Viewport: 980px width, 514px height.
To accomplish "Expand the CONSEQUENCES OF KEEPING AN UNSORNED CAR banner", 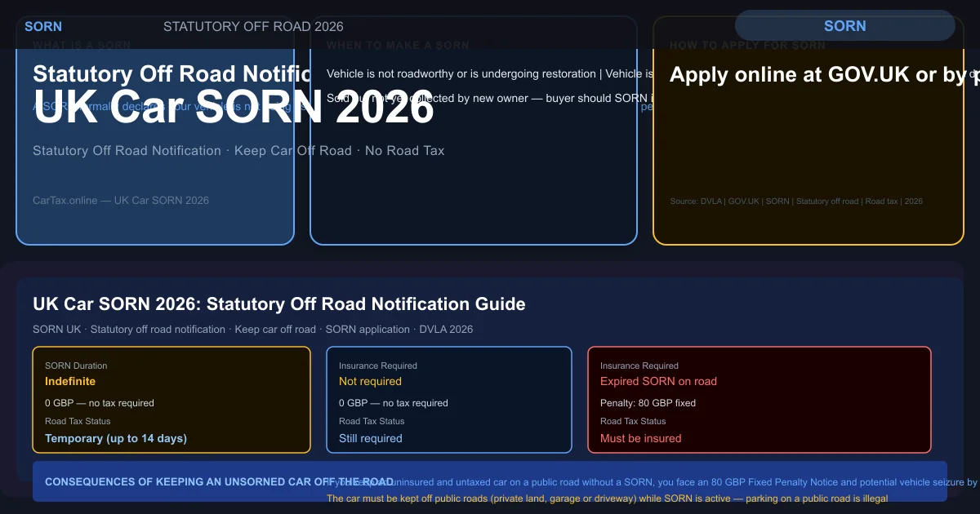I will (220, 481).
